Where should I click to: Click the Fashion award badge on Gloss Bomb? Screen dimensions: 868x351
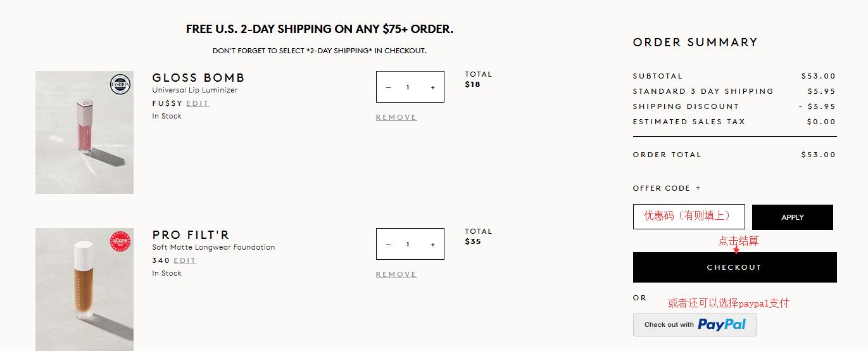point(120,84)
